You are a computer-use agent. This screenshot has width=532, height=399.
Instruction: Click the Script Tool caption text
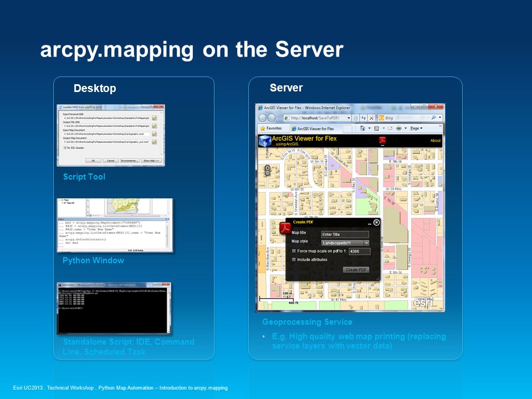click(84, 177)
